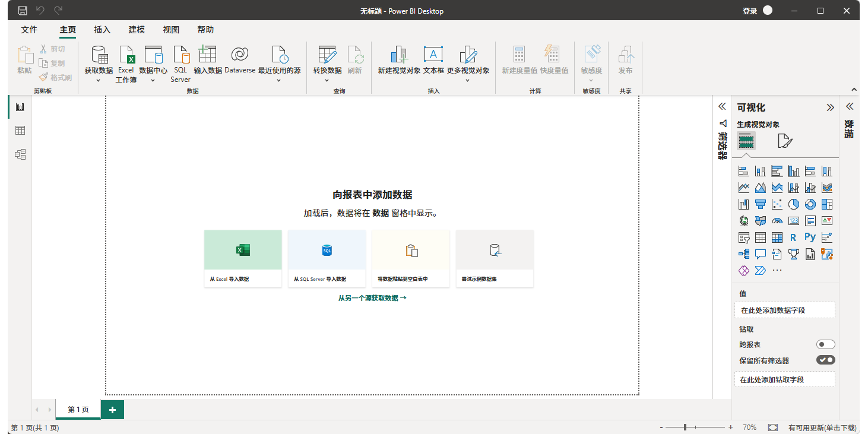Select the pie chart visual icon

click(794, 204)
